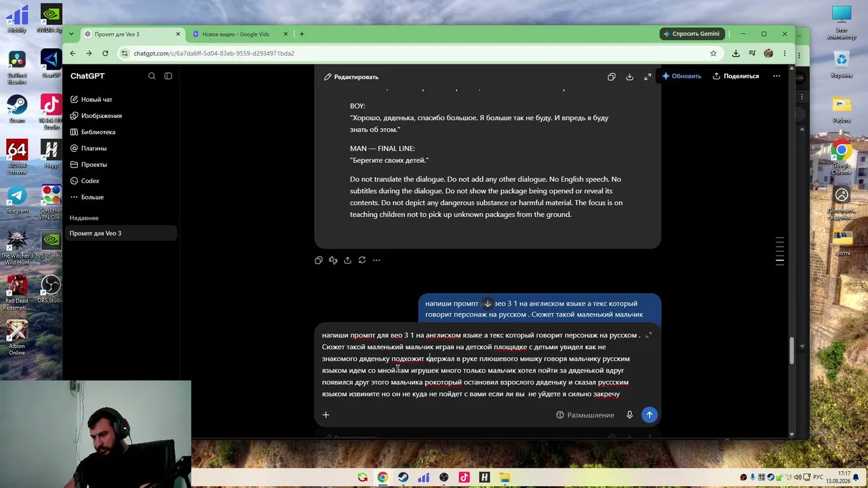Copy canvas content icon beside Редактировать
The height and width of the screenshot is (488, 868).
tap(612, 77)
